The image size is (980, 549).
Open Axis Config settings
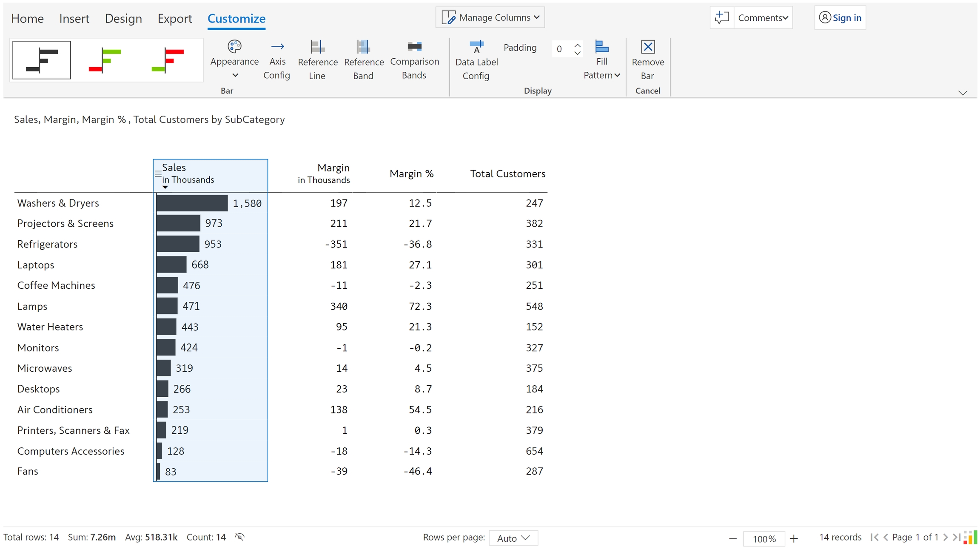277,61
